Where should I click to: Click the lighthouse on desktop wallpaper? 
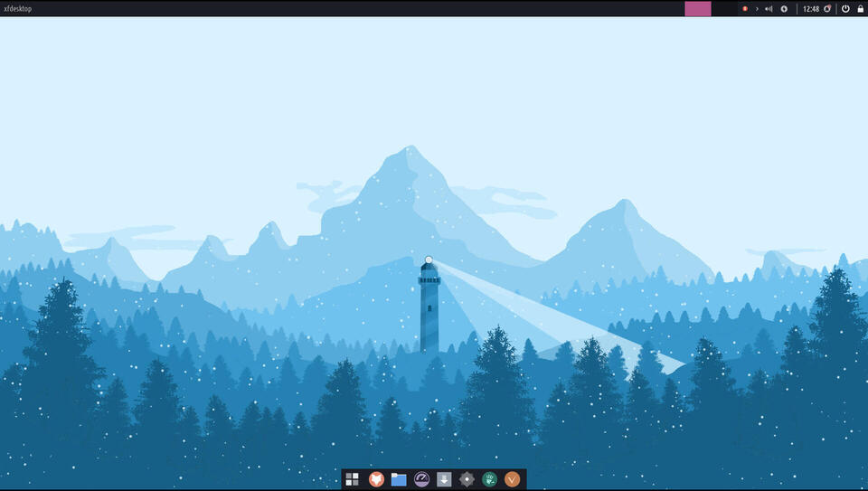(x=429, y=307)
